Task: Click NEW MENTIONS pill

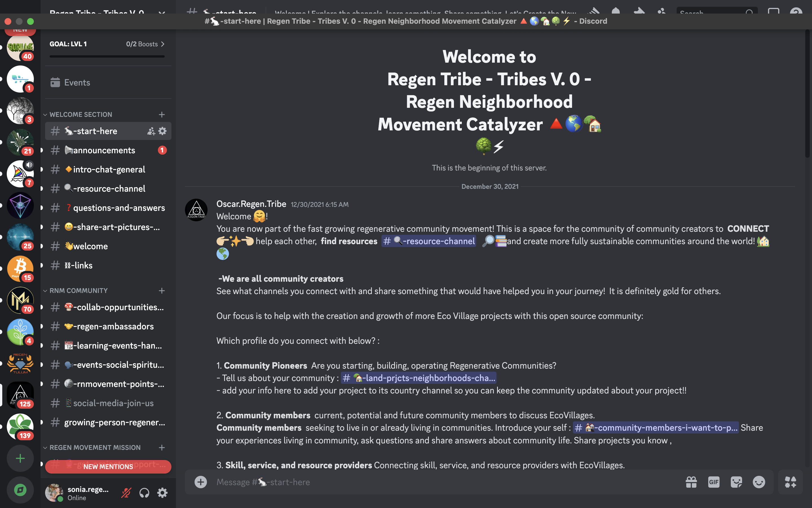Action: [108, 467]
